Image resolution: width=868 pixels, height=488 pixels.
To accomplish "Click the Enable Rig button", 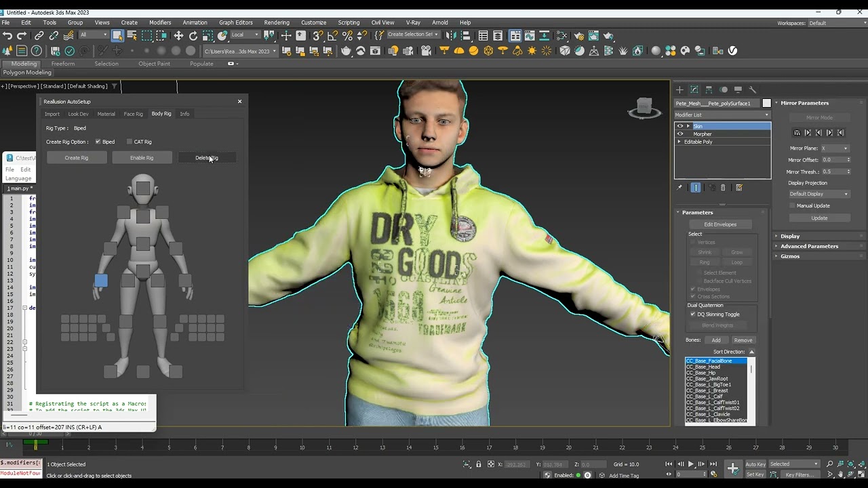I will [142, 158].
